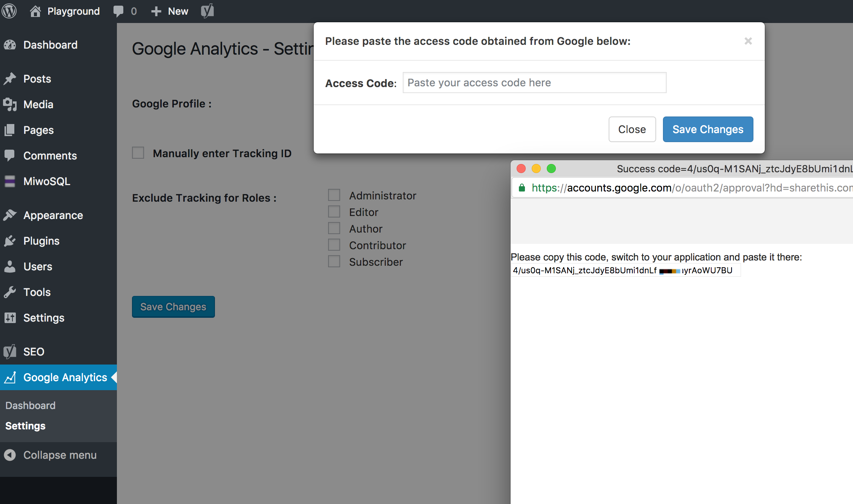This screenshot has width=853, height=504.
Task: Click the Dashboard submenu under Google Analytics
Action: pyautogui.click(x=30, y=406)
